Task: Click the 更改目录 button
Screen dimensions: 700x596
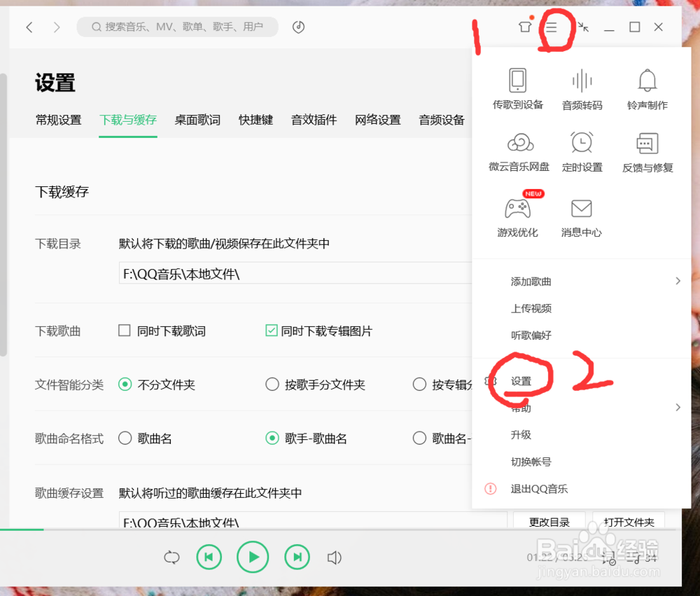Action: tap(549, 521)
